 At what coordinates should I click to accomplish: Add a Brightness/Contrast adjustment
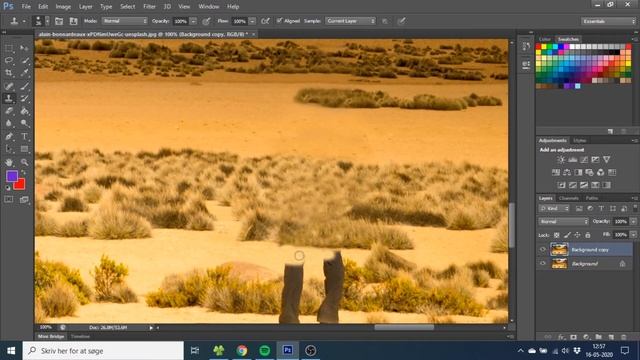(561, 160)
